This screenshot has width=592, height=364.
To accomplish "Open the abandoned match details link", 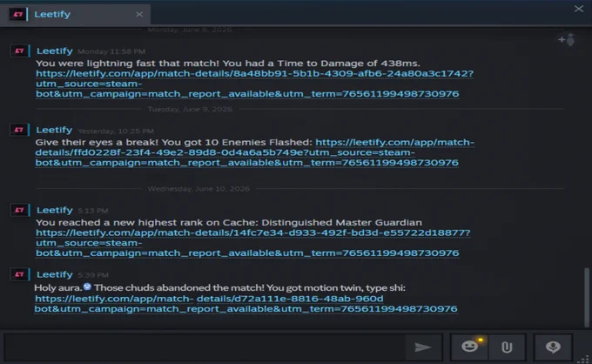I will coord(246,304).
